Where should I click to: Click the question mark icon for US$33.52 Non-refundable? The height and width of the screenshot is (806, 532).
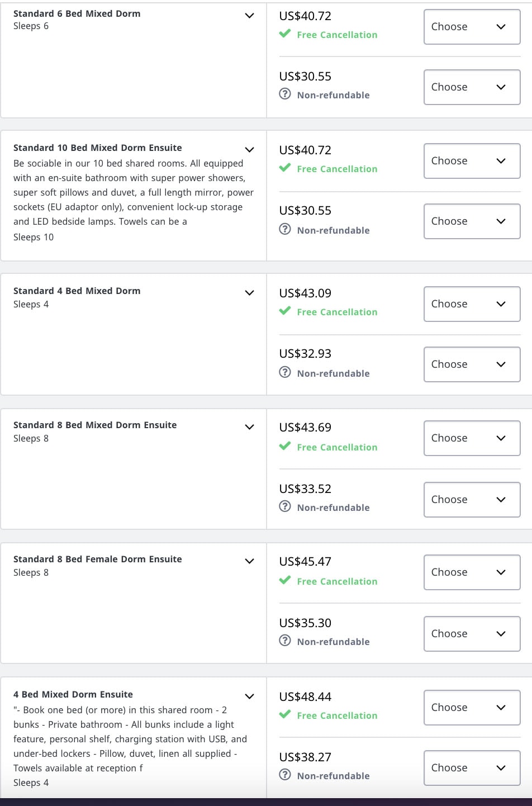284,508
